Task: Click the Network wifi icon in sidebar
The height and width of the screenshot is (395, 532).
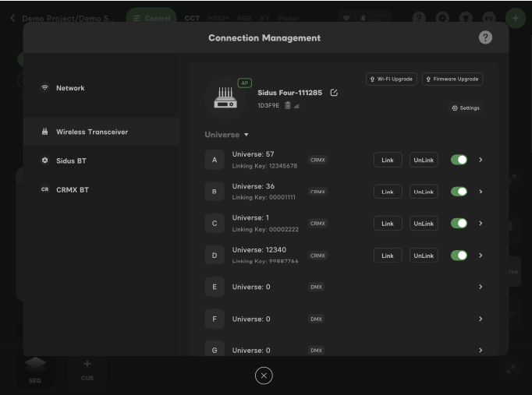Action: 44,88
